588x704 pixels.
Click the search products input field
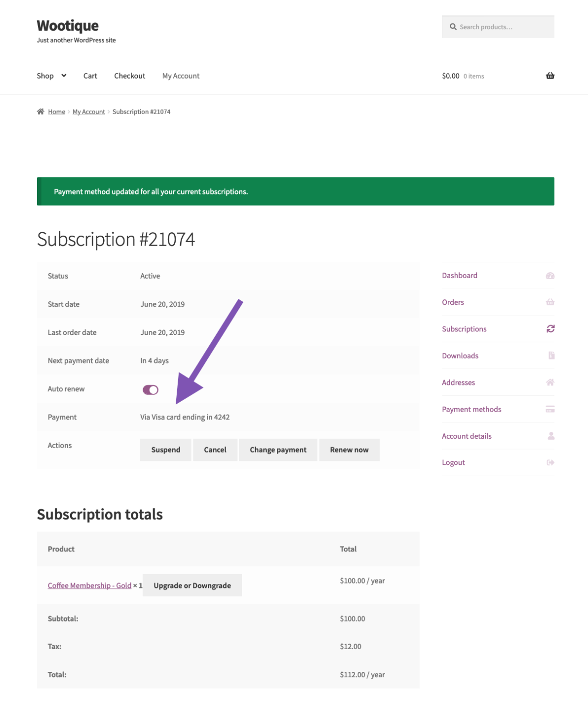pyautogui.click(x=498, y=27)
